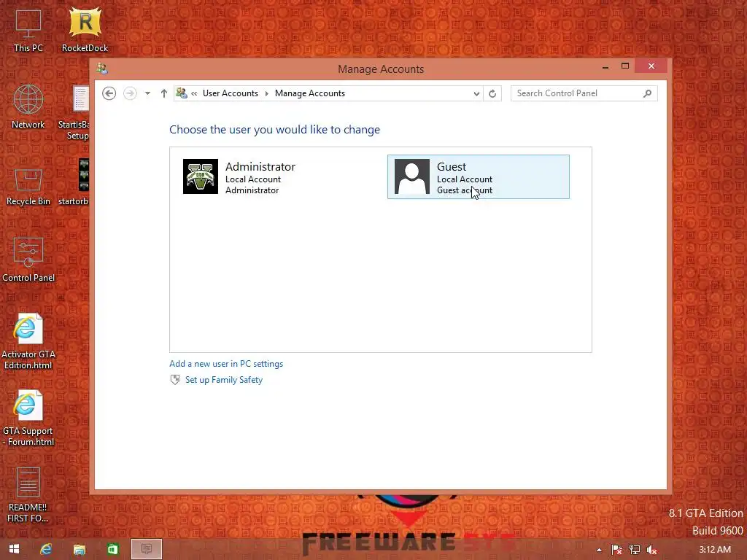747x560 pixels.
Task: Navigate to User Accounts in the breadcrumb
Action: tap(231, 93)
